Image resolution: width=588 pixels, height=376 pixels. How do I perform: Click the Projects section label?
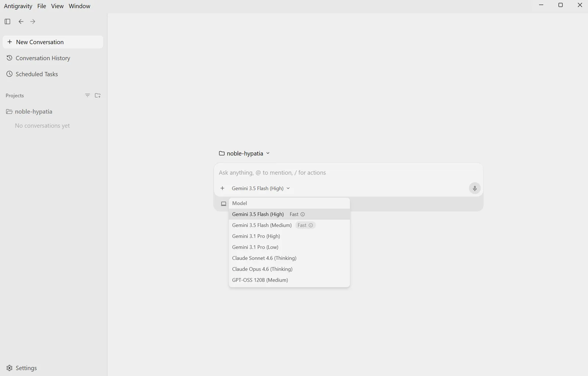click(x=15, y=95)
